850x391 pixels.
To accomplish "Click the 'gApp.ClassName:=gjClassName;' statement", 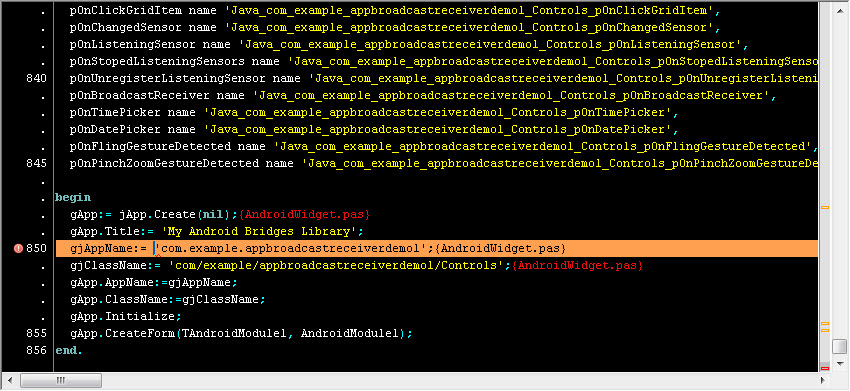I will coord(168,299).
